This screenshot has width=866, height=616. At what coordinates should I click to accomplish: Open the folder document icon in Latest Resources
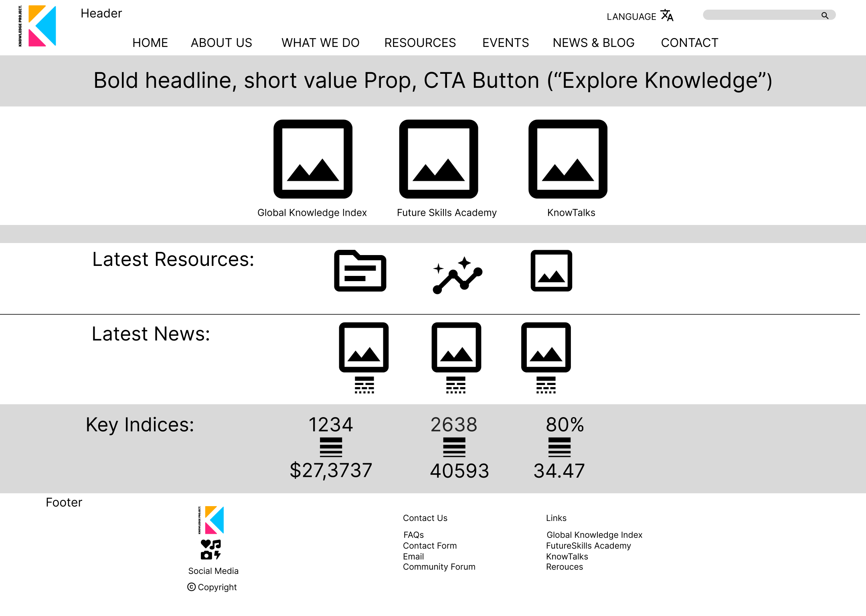coord(360,271)
